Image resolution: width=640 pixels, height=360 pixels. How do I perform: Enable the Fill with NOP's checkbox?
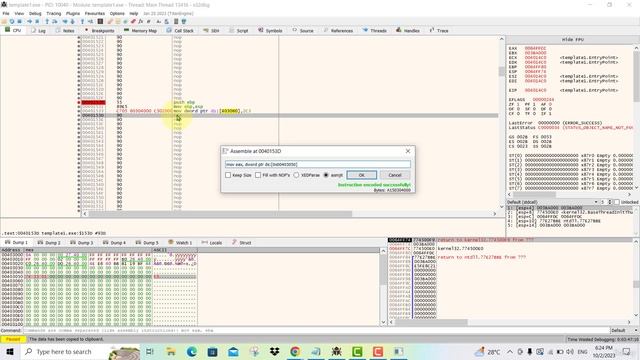(x=258, y=175)
